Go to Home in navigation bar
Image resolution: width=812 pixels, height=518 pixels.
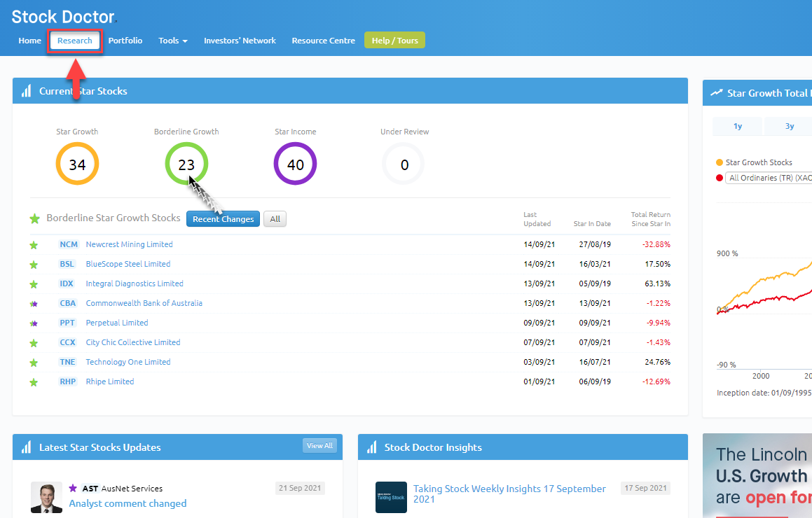(29, 41)
